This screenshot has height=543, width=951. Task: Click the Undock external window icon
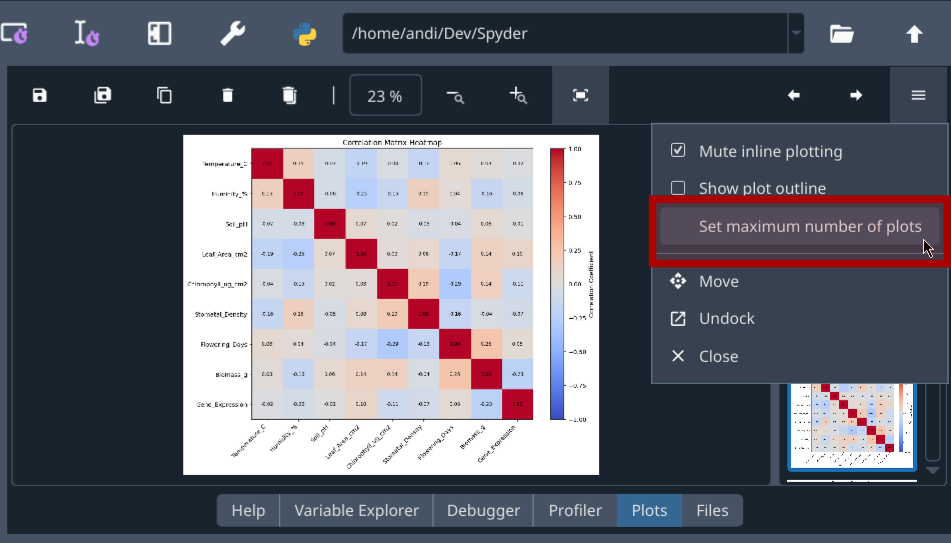point(678,319)
